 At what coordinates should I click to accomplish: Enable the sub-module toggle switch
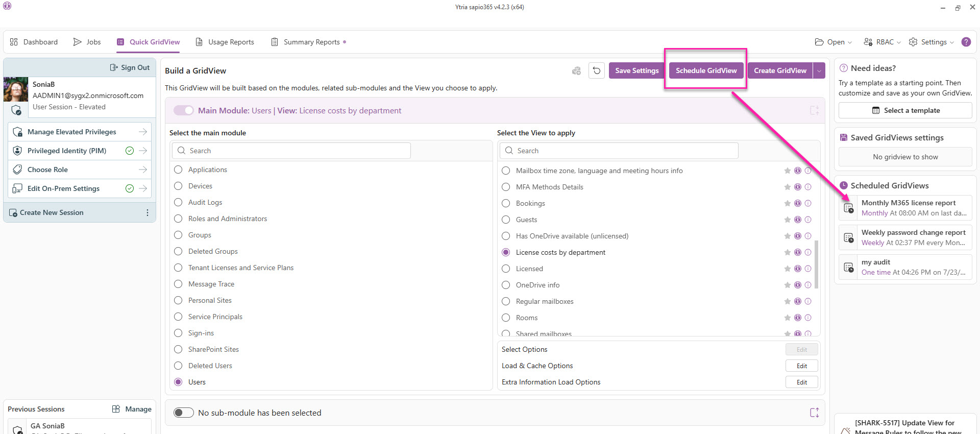184,413
